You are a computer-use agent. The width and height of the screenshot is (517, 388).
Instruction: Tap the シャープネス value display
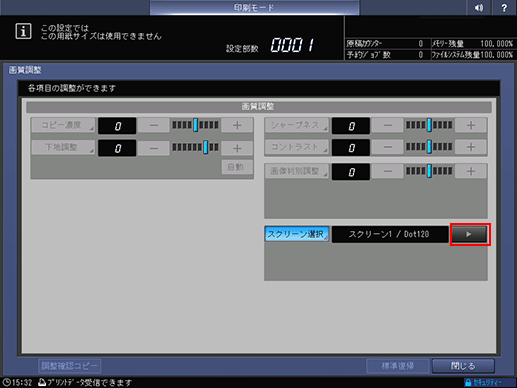[x=351, y=126]
